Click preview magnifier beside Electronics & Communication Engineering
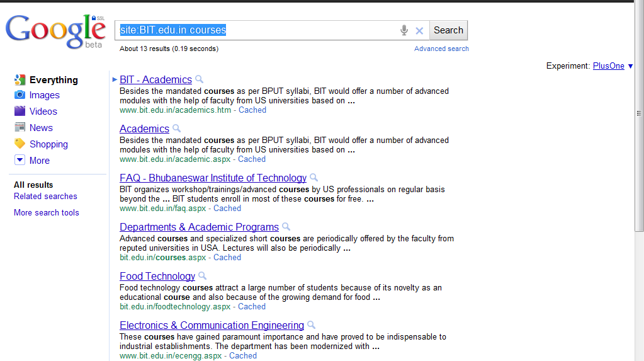This screenshot has height=361, width=644. [x=312, y=325]
